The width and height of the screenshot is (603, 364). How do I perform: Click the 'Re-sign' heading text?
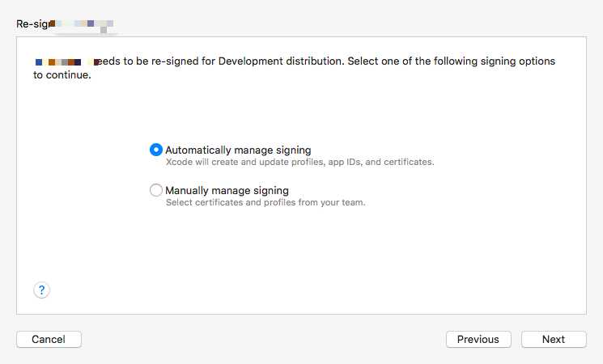(33, 24)
